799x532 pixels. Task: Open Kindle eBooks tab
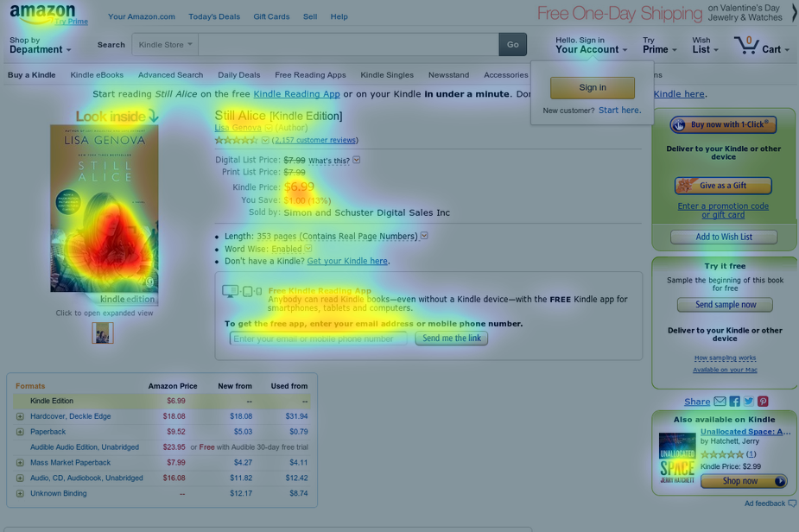97,75
